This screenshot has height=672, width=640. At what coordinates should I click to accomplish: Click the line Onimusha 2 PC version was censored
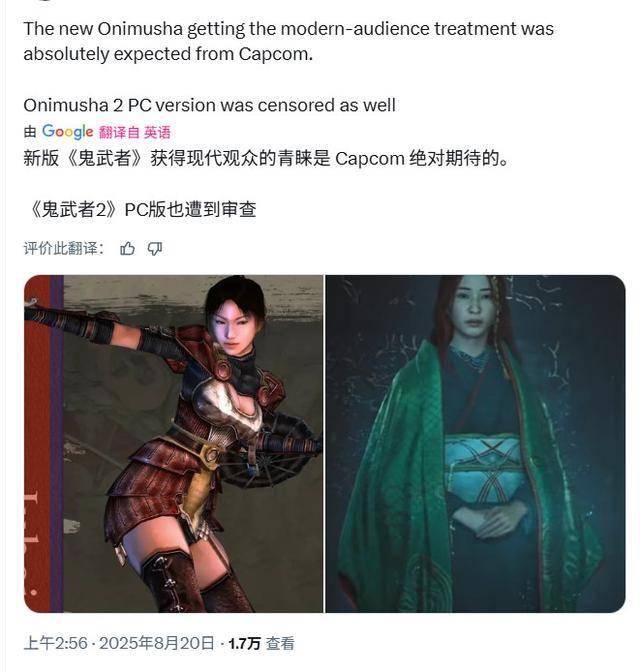click(x=209, y=105)
